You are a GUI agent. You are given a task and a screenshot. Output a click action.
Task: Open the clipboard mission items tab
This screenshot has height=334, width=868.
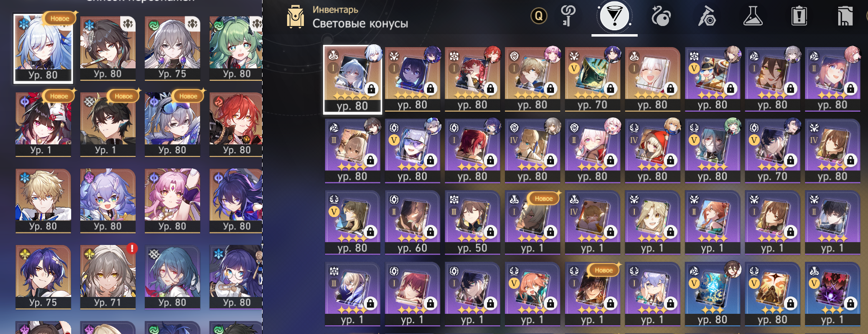click(799, 16)
